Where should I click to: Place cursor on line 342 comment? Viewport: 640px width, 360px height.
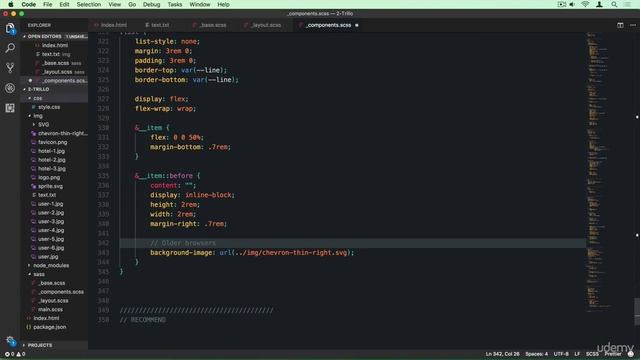coord(182,243)
